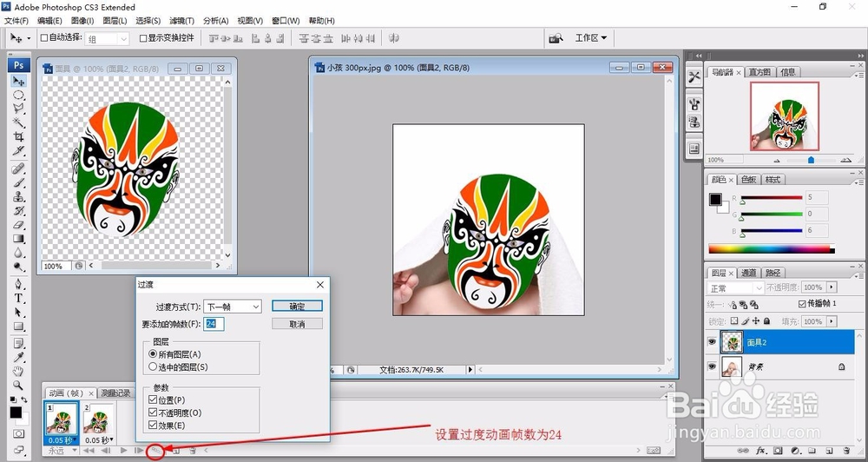Open the 窗口(W) menu
Screen dimensions: 868x462
click(286, 21)
